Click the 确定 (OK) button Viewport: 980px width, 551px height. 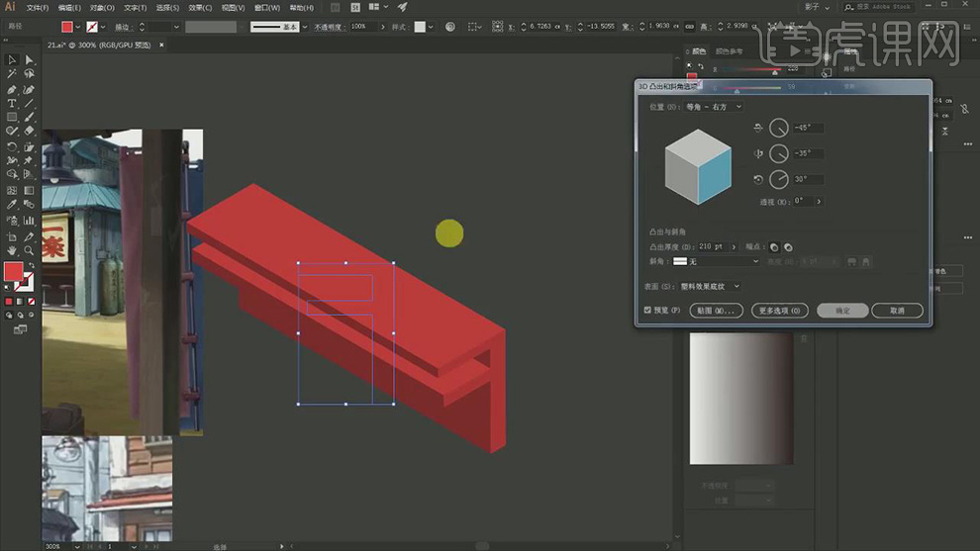click(842, 311)
